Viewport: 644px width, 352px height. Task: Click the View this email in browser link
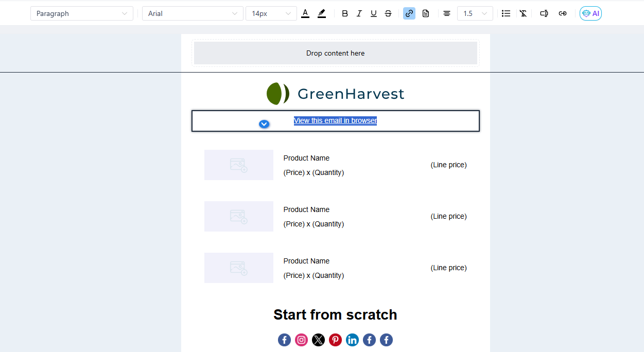(x=335, y=120)
